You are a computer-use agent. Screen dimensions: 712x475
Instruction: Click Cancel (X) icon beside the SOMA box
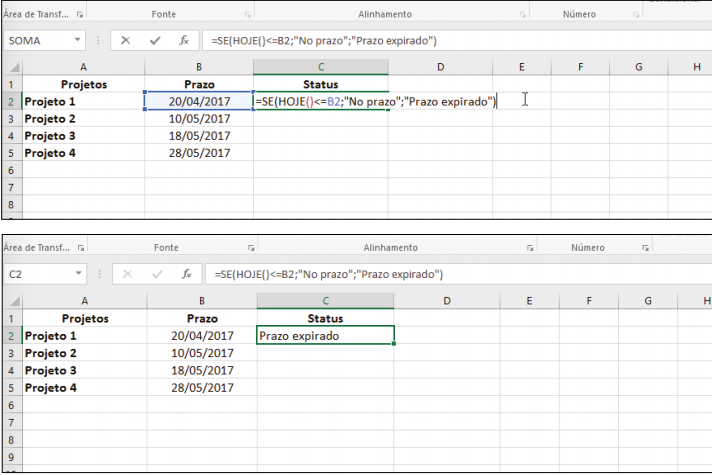pyautogui.click(x=125, y=41)
